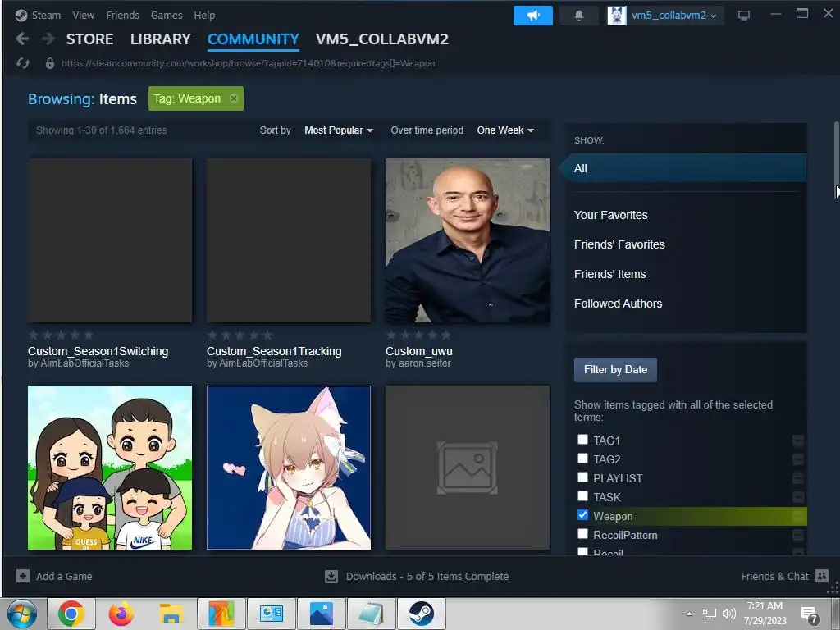Open the Steam menu

pyautogui.click(x=46, y=15)
